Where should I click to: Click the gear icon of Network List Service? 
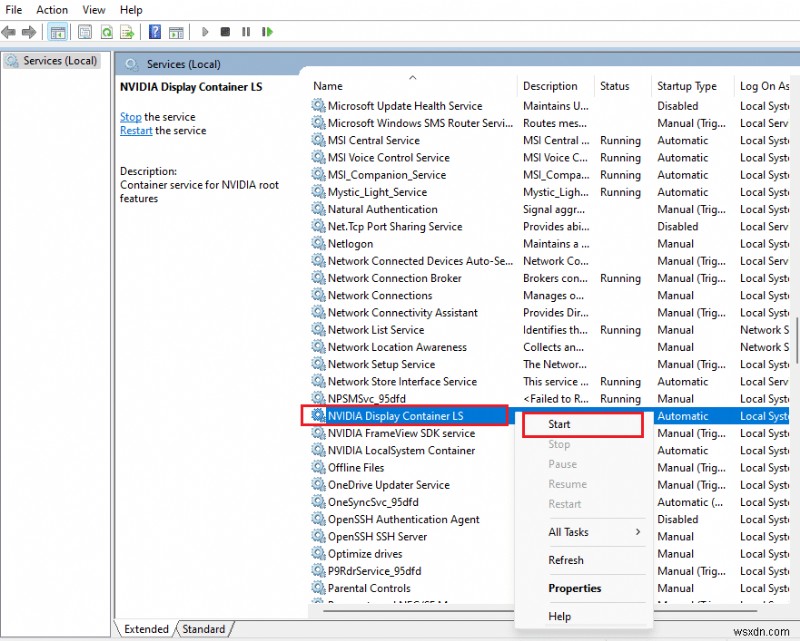[x=318, y=329]
